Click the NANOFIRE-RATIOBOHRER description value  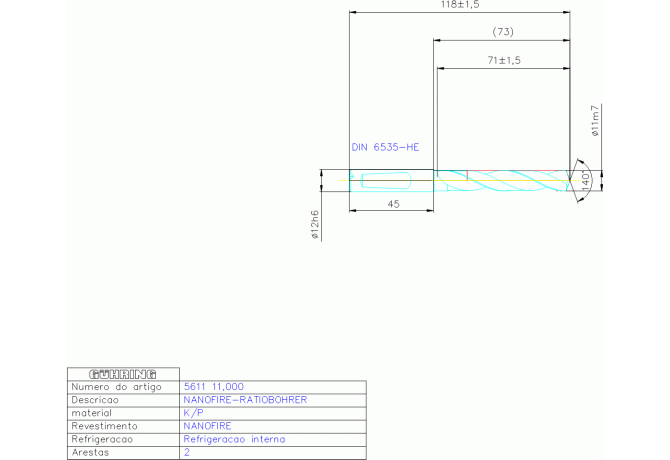[245, 399]
